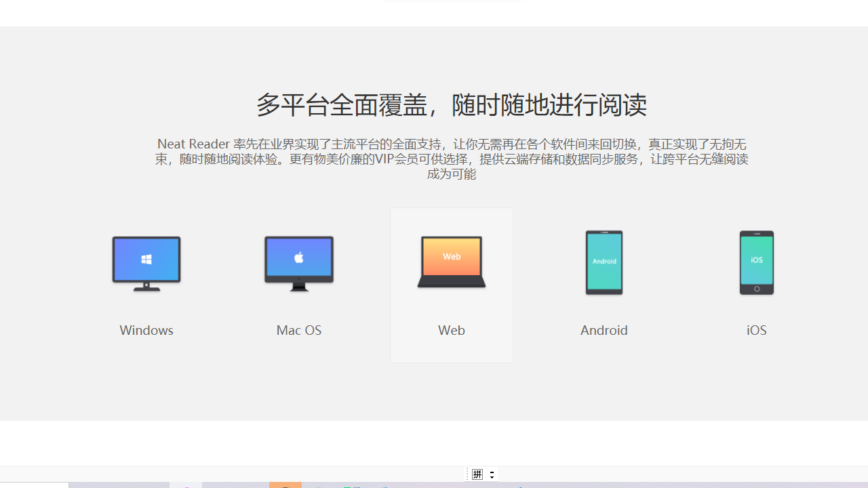Open the iOS platform link
The width and height of the screenshot is (868, 488).
point(756,330)
